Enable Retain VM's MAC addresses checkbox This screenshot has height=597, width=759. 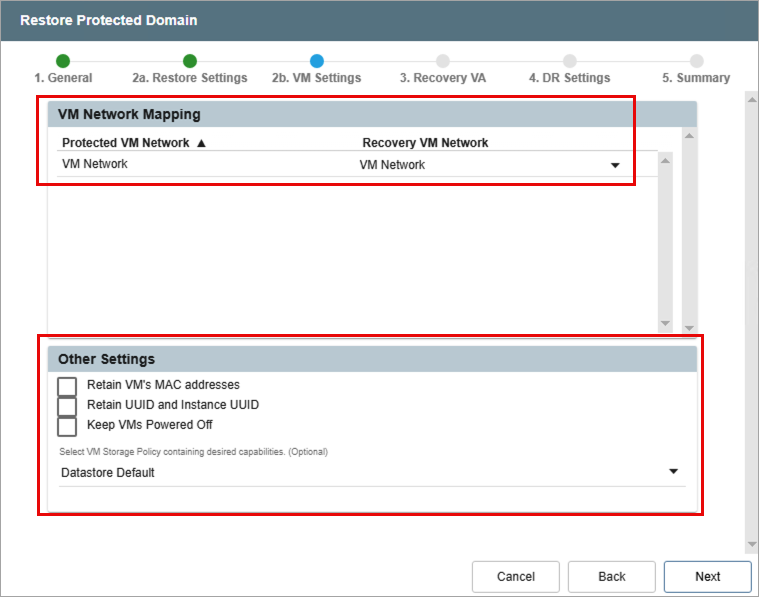pos(67,386)
